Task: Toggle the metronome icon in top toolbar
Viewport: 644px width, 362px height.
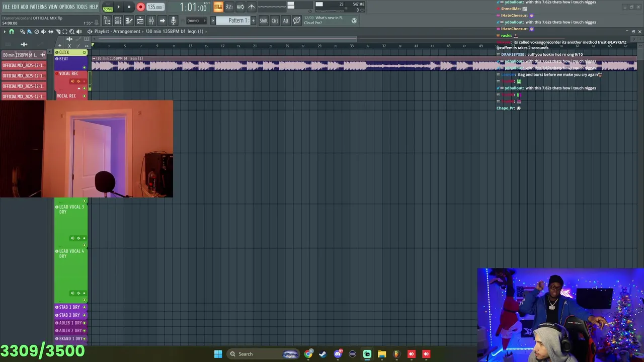Action: pyautogui.click(x=252, y=7)
